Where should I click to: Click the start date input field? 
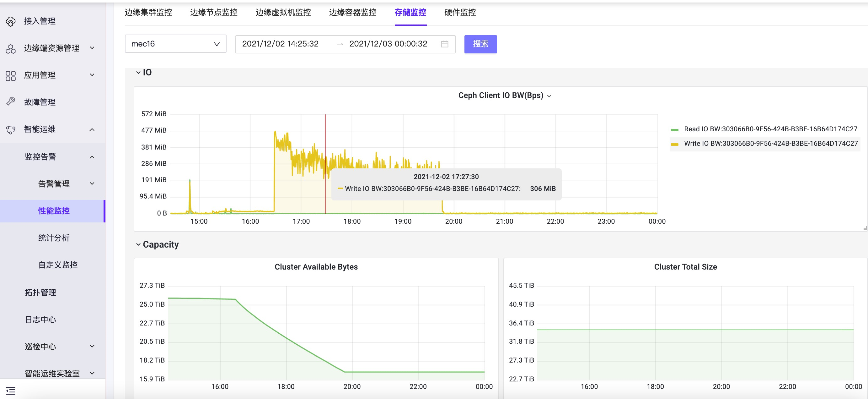[280, 44]
